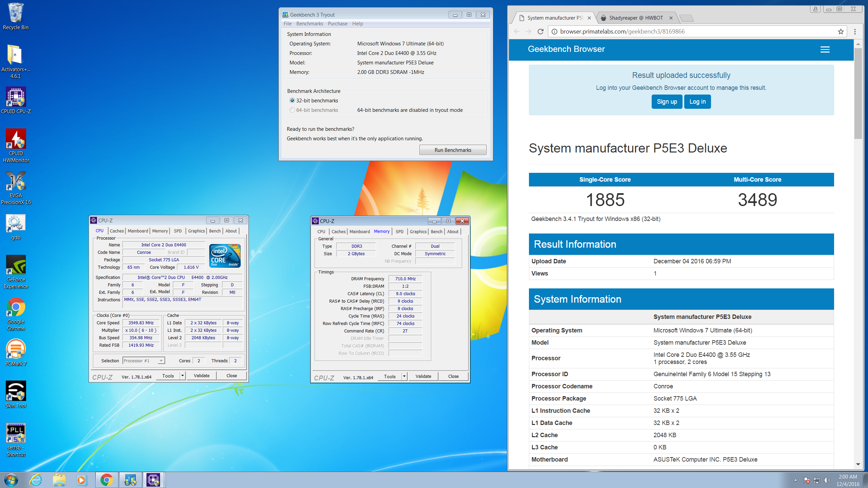Click the Chrome profile button in title bar
Image resolution: width=868 pixels, height=488 pixels.
point(815,9)
